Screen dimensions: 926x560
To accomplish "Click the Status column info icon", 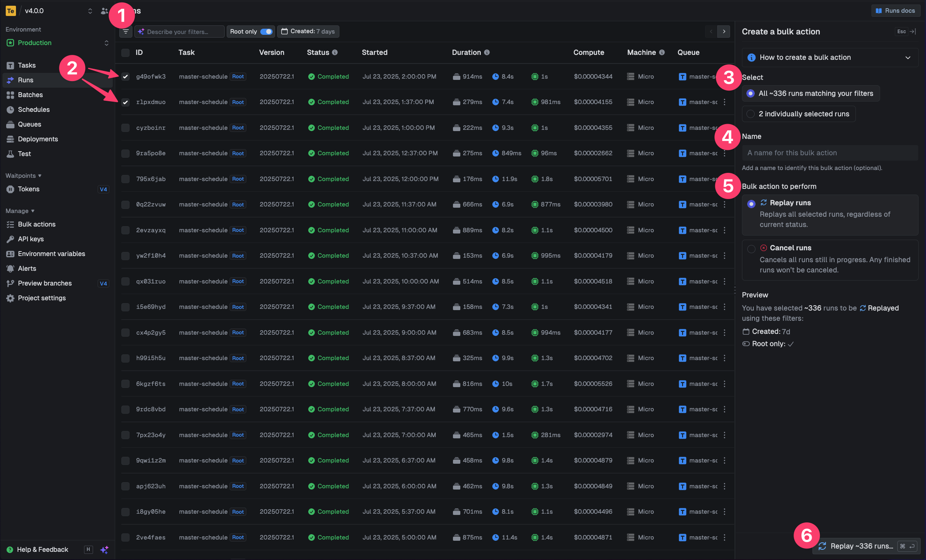I will click(335, 52).
